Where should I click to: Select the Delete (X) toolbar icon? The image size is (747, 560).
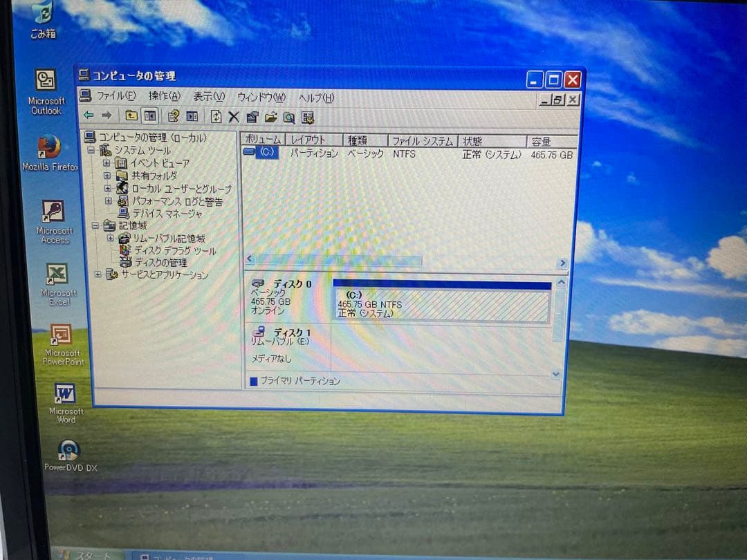point(233,117)
